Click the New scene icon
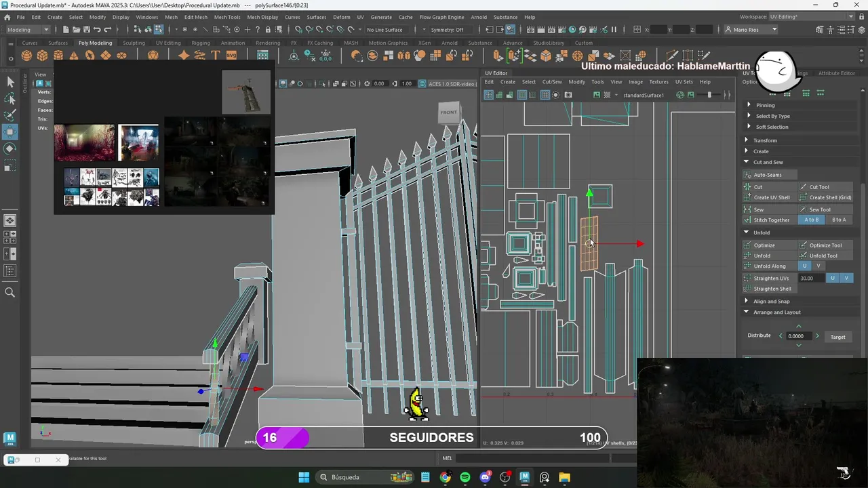The width and height of the screenshot is (868, 488). pos(66,29)
